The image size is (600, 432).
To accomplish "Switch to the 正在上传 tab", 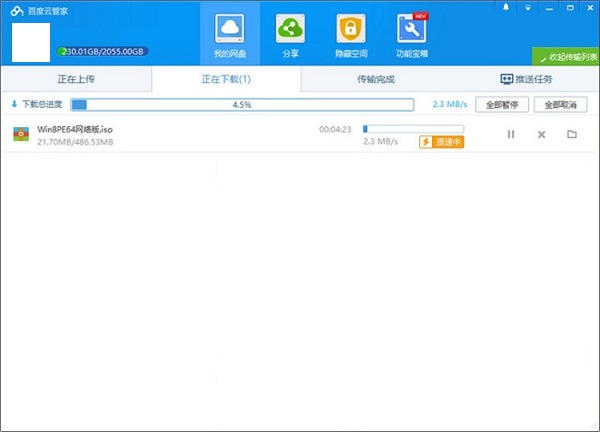I will tap(75, 78).
